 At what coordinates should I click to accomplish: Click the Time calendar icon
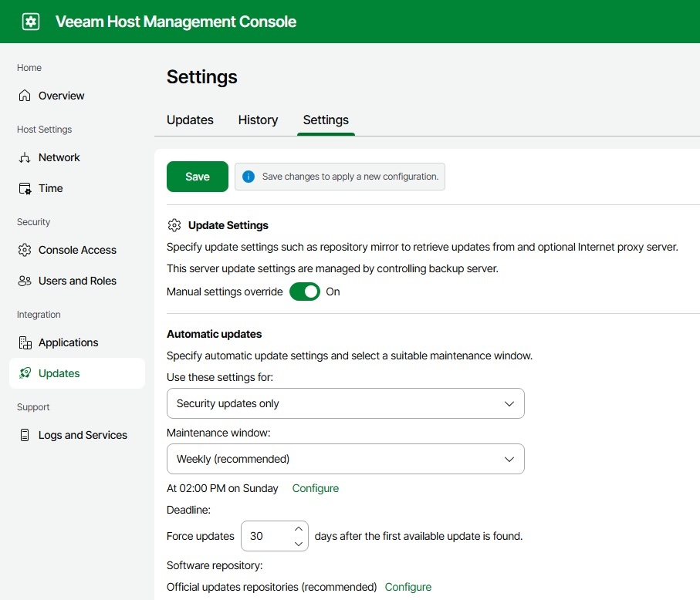point(25,188)
